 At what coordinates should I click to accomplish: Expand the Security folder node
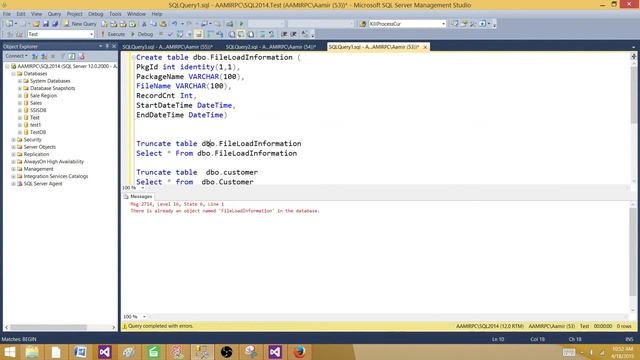[x=13, y=140]
